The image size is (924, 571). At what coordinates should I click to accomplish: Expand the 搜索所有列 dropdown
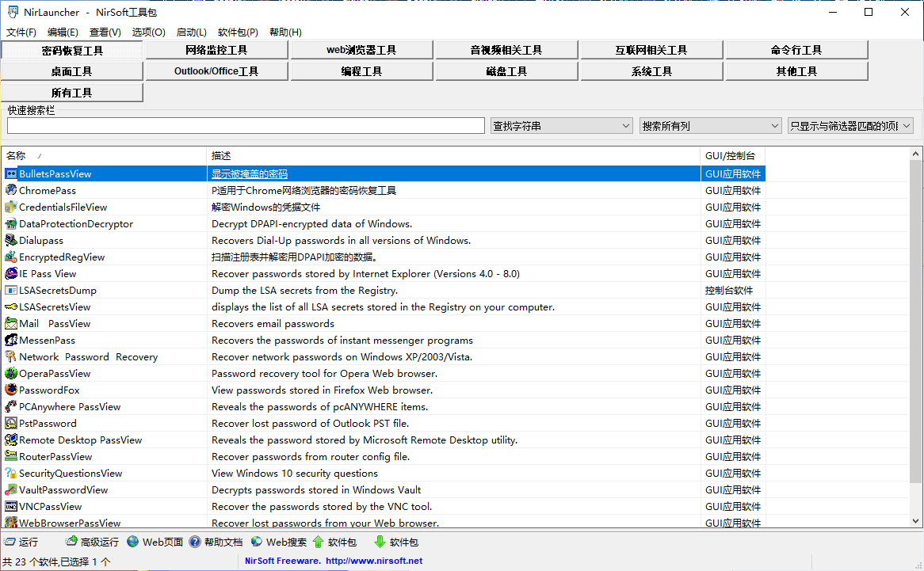(774, 126)
